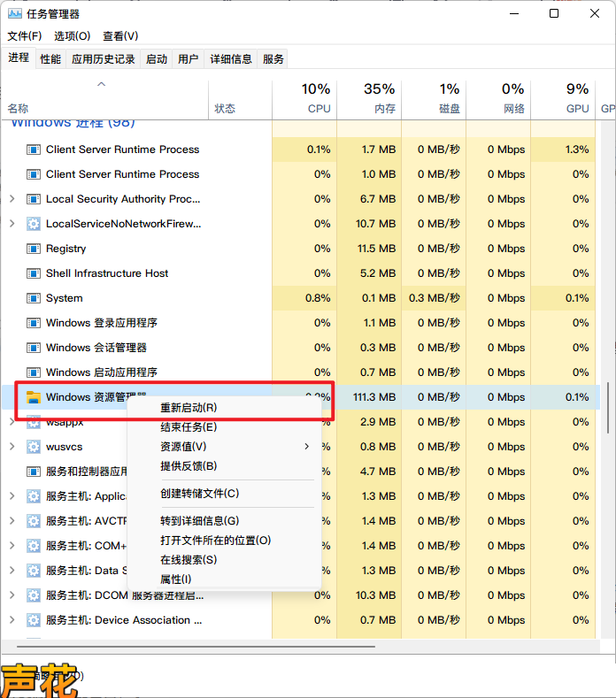The image size is (616, 698).
Task: Click the Task Manager title bar icon
Action: coord(14,13)
